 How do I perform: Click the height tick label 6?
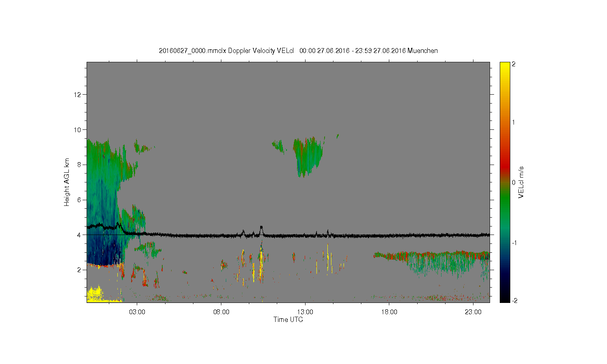click(x=79, y=200)
